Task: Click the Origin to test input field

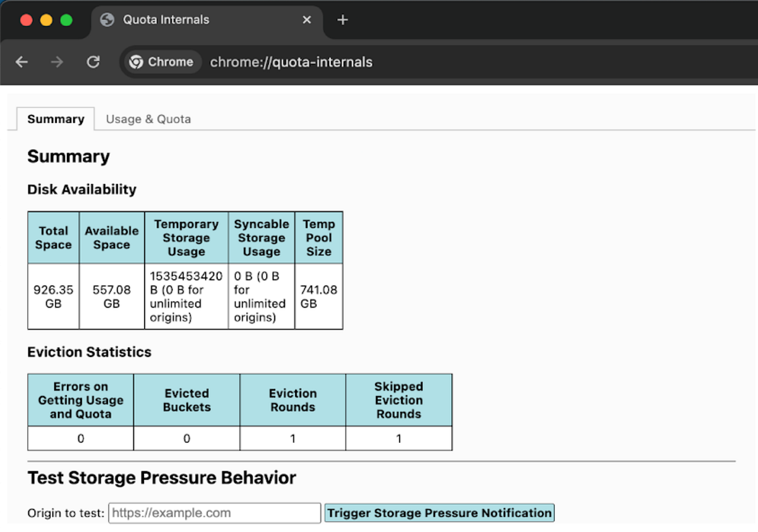Action: point(215,512)
